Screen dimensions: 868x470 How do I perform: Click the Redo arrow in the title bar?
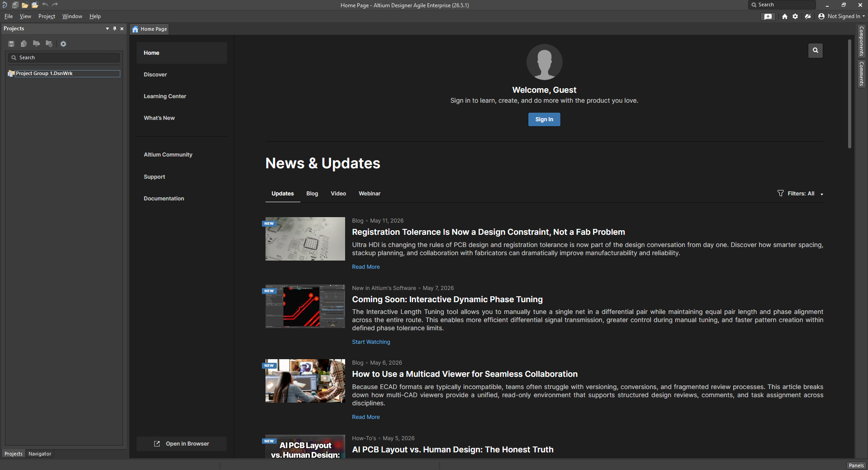[x=55, y=5]
